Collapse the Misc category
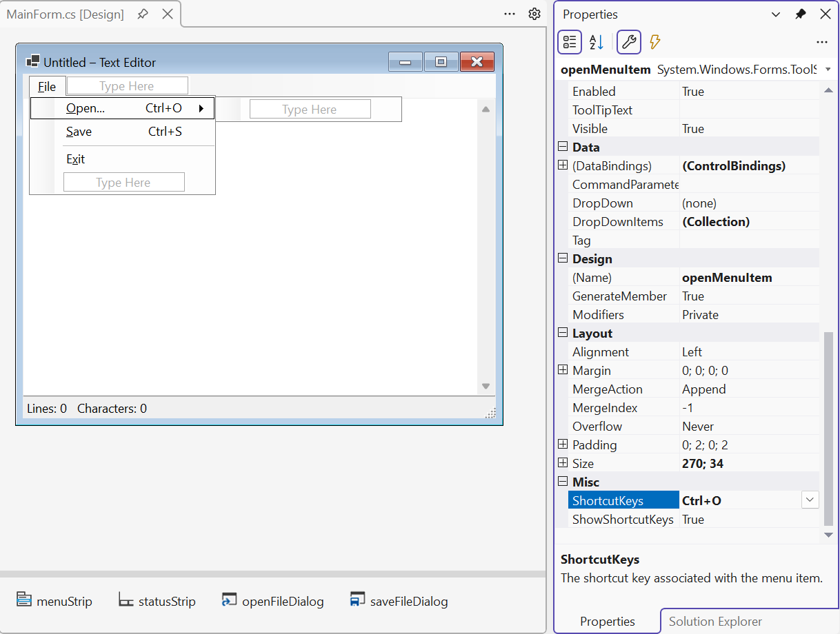The image size is (840, 634). click(x=563, y=482)
